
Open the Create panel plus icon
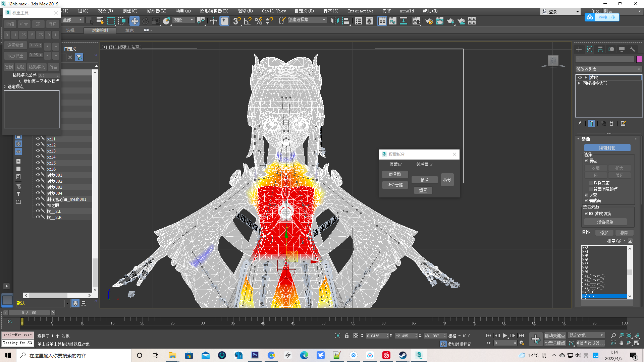point(579,49)
